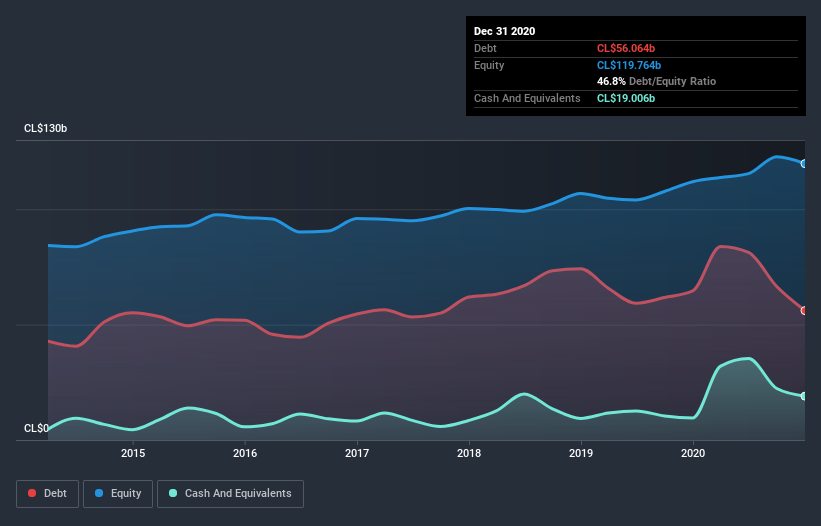Toggle the Debt legend button

(47, 494)
